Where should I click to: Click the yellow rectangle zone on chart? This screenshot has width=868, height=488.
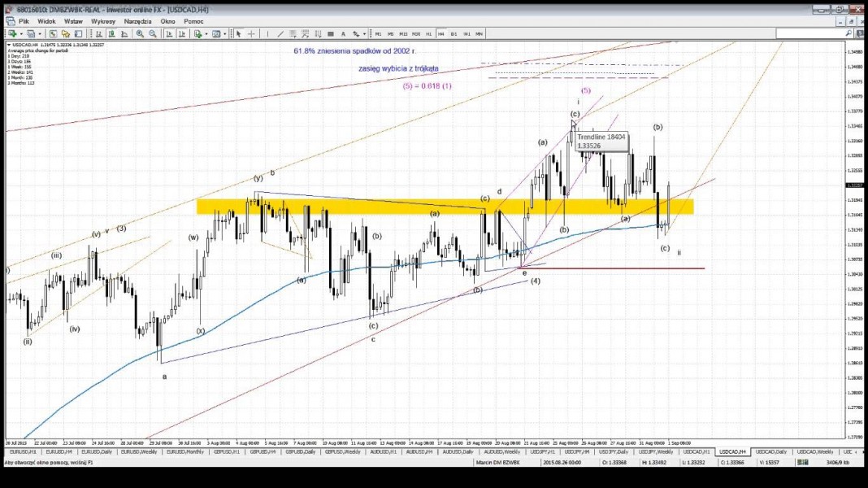pos(445,207)
